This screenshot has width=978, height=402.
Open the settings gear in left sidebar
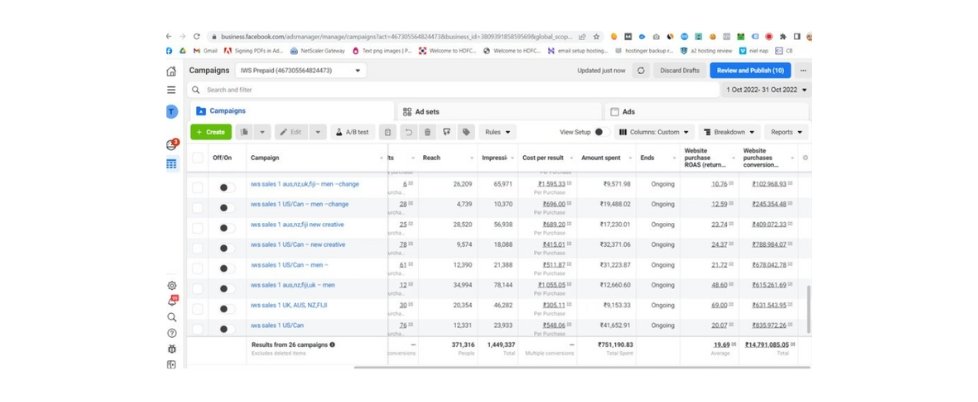coord(171,286)
